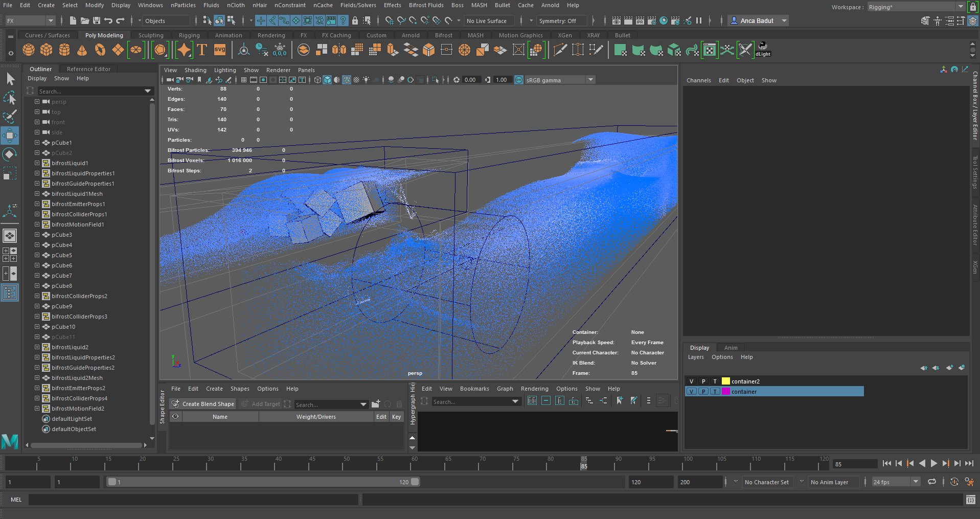The width and height of the screenshot is (980, 519).
Task: Open the Bifrost Fluids menu
Action: point(426,5)
